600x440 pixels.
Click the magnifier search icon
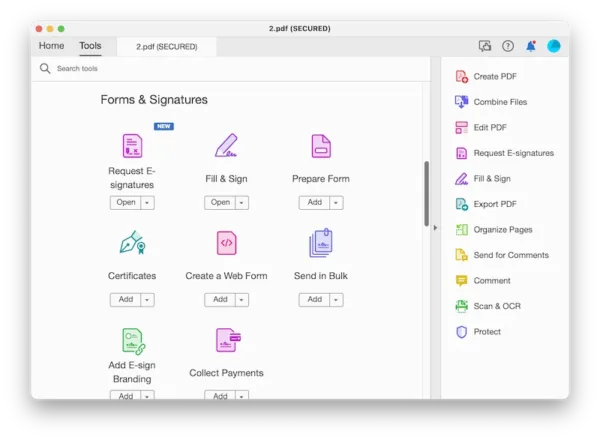click(x=45, y=68)
